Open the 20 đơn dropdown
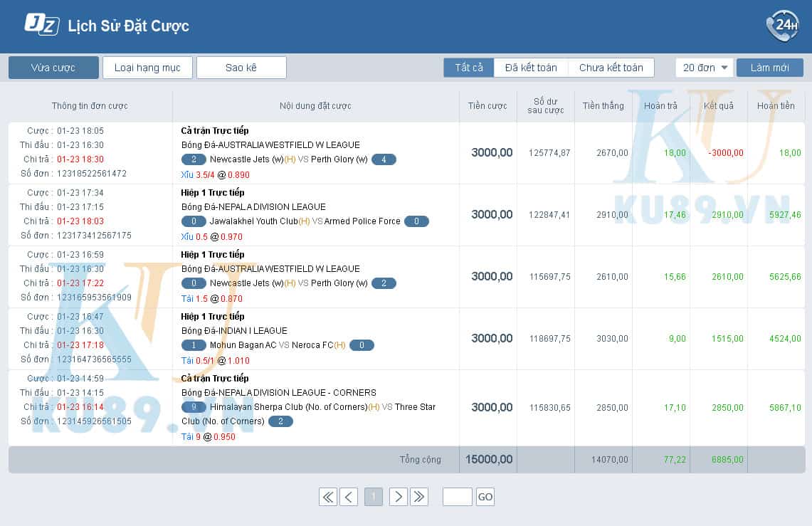 pos(705,68)
